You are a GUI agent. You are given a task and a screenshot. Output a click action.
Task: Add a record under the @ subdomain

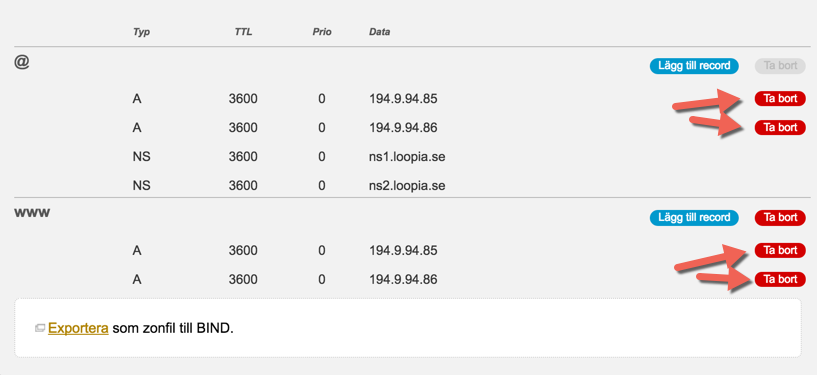694,66
